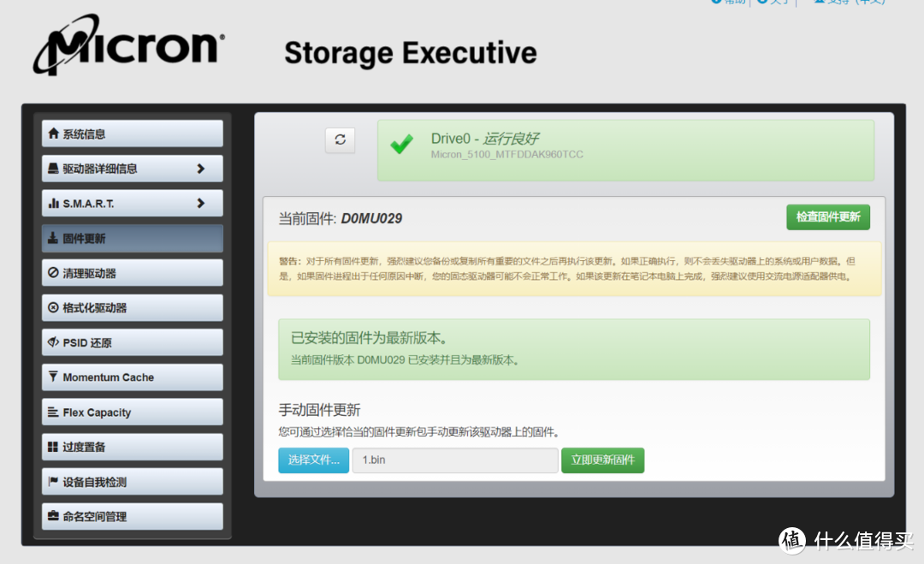Click the grid icon beside 过度置备
Screen dimensions: 924x564
pyautogui.click(x=54, y=447)
